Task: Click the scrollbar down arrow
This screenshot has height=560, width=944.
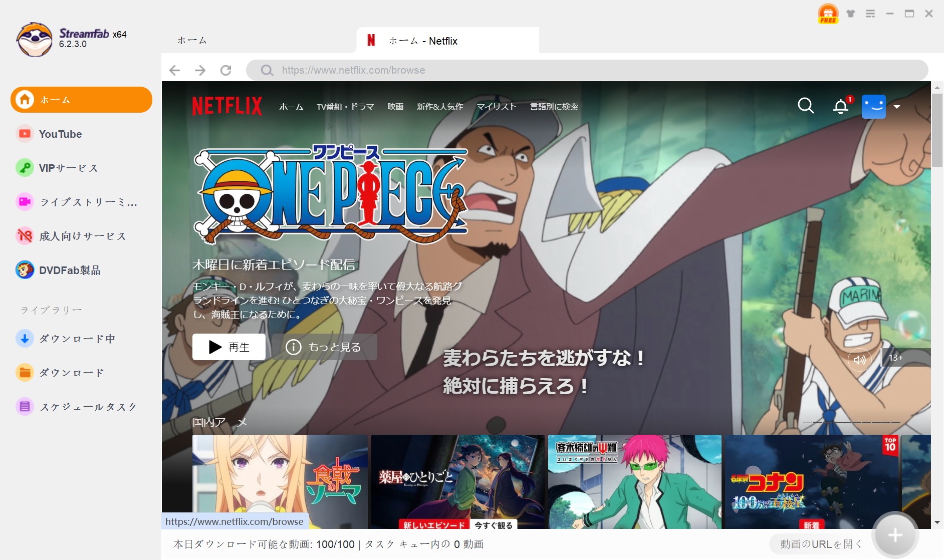Action: click(x=937, y=522)
